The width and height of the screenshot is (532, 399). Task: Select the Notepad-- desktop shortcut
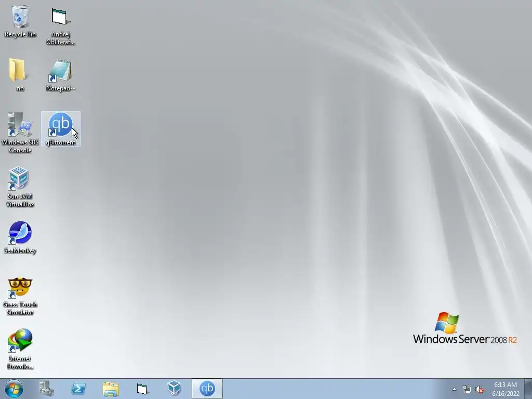click(x=60, y=75)
